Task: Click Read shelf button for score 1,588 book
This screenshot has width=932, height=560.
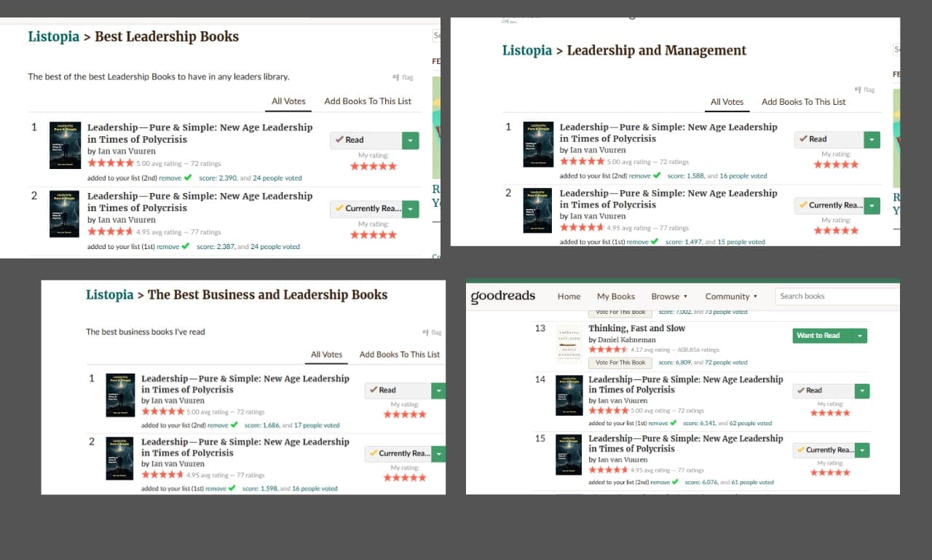Action: pyautogui.click(x=829, y=139)
